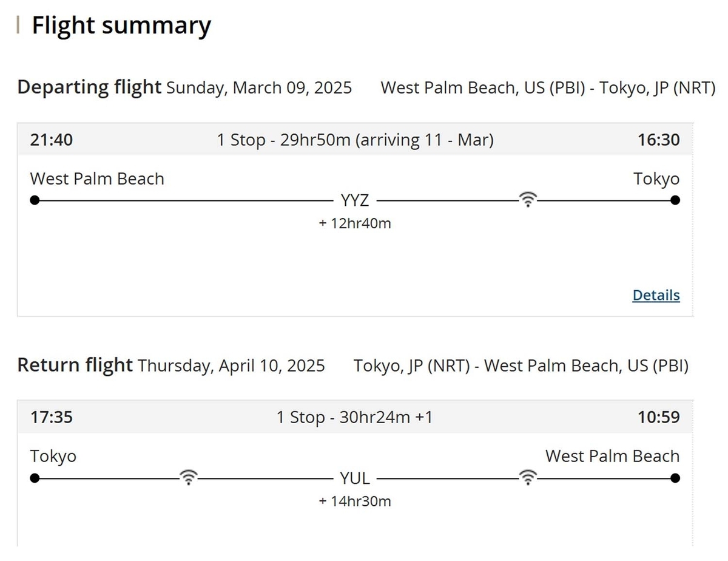The image size is (728, 561).
Task: Click the + 12hr40m layover label
Action: click(355, 223)
